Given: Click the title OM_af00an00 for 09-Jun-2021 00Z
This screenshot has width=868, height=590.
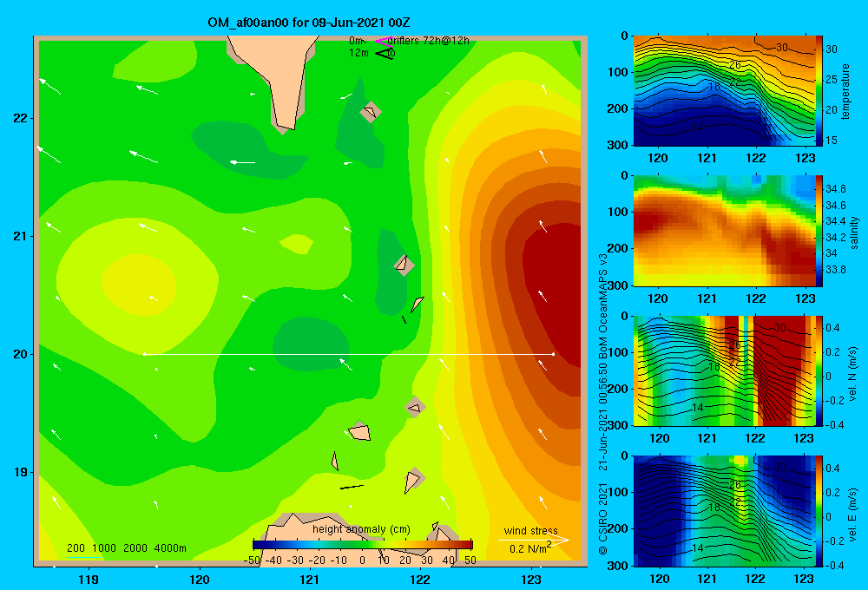Looking at the screenshot, I should (x=308, y=23).
